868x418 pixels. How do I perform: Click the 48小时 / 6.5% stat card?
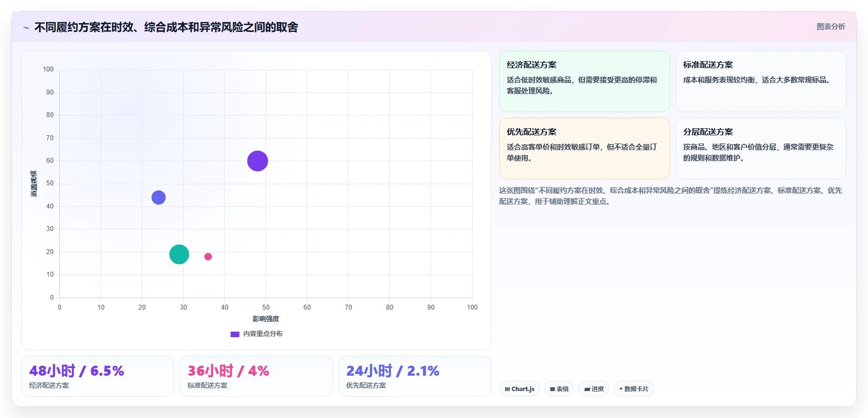(x=98, y=376)
